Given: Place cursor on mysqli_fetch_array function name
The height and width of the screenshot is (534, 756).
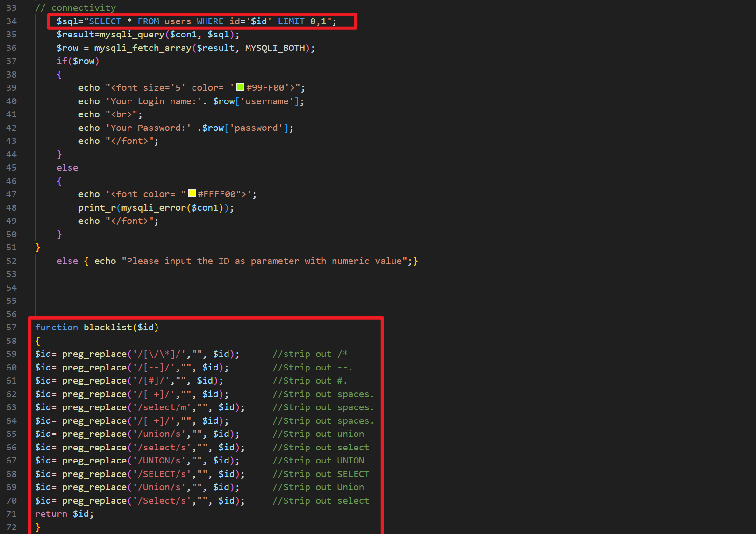Looking at the screenshot, I should pyautogui.click(x=143, y=48).
